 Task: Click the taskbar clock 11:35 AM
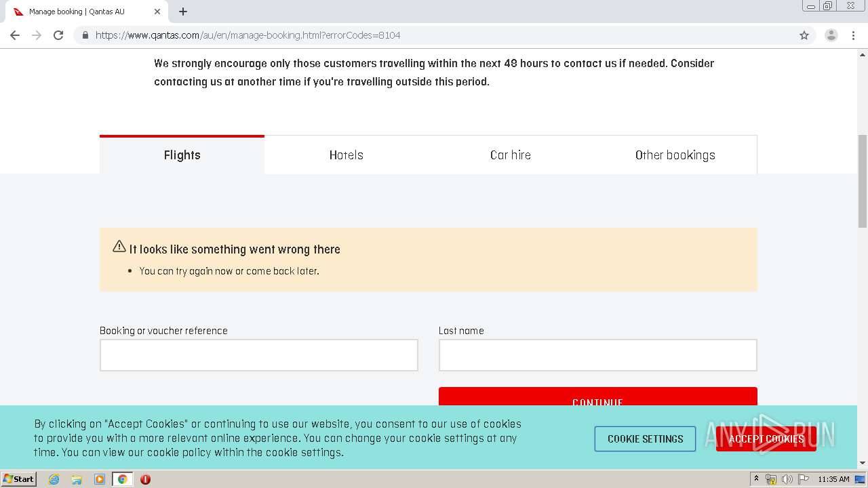tap(833, 479)
